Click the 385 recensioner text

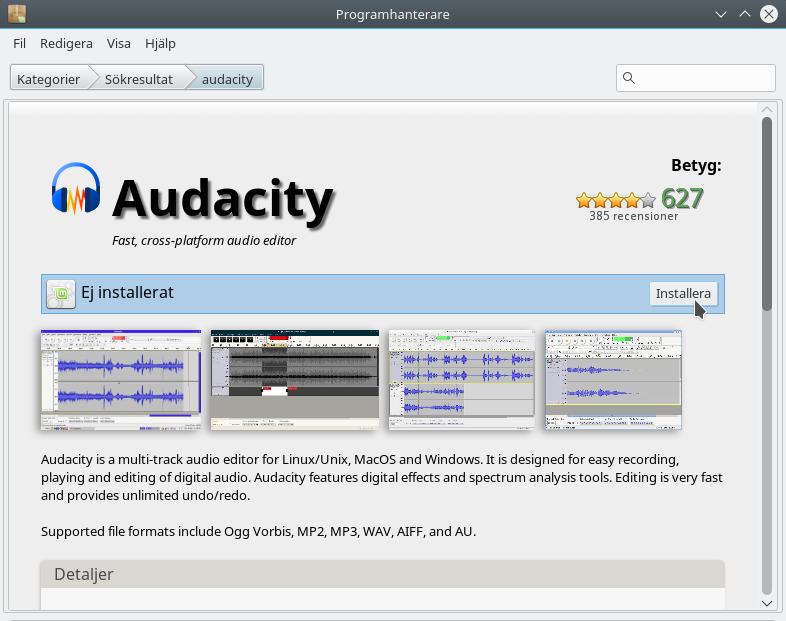tap(634, 216)
